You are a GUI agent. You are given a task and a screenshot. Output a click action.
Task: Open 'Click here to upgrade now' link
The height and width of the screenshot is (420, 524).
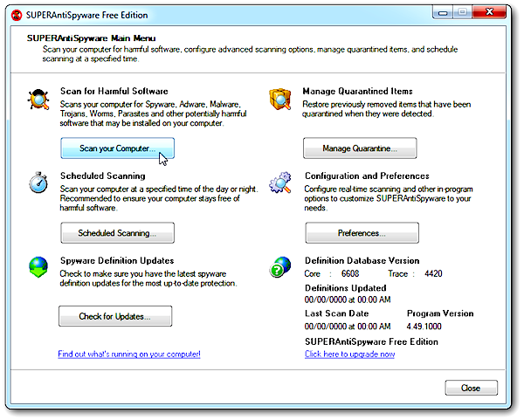click(349, 355)
